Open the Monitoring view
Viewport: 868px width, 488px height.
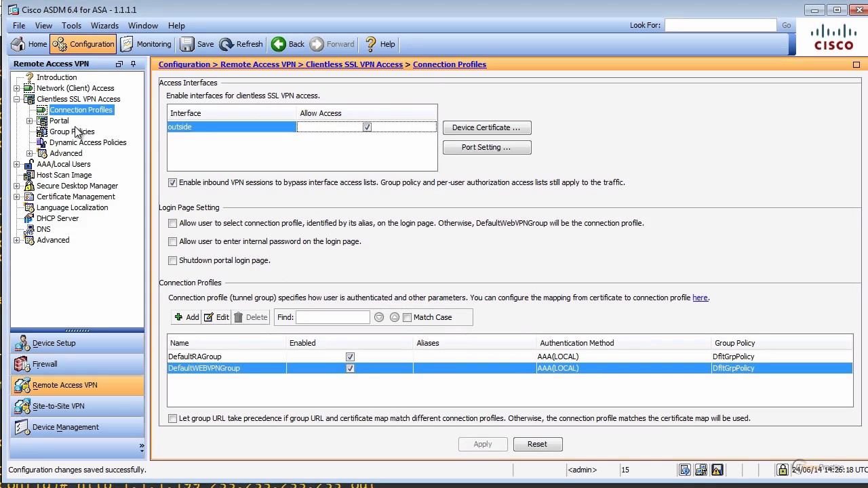pyautogui.click(x=146, y=44)
